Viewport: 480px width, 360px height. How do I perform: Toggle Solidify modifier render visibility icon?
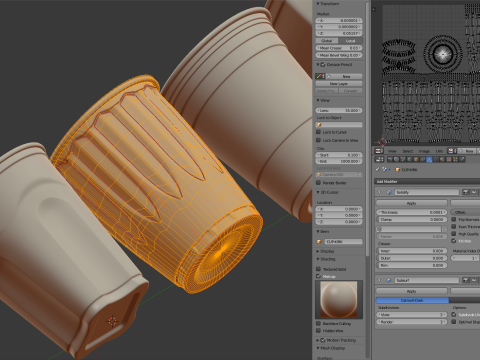click(466, 192)
